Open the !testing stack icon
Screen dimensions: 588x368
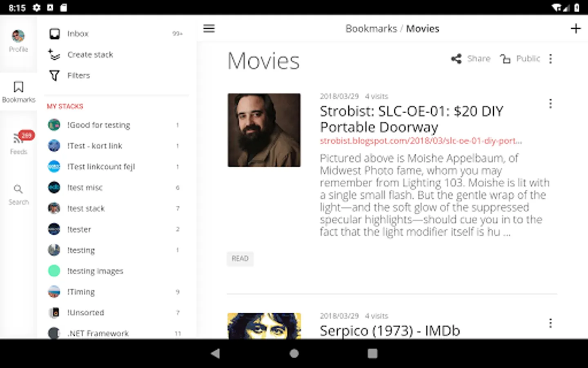tap(54, 250)
